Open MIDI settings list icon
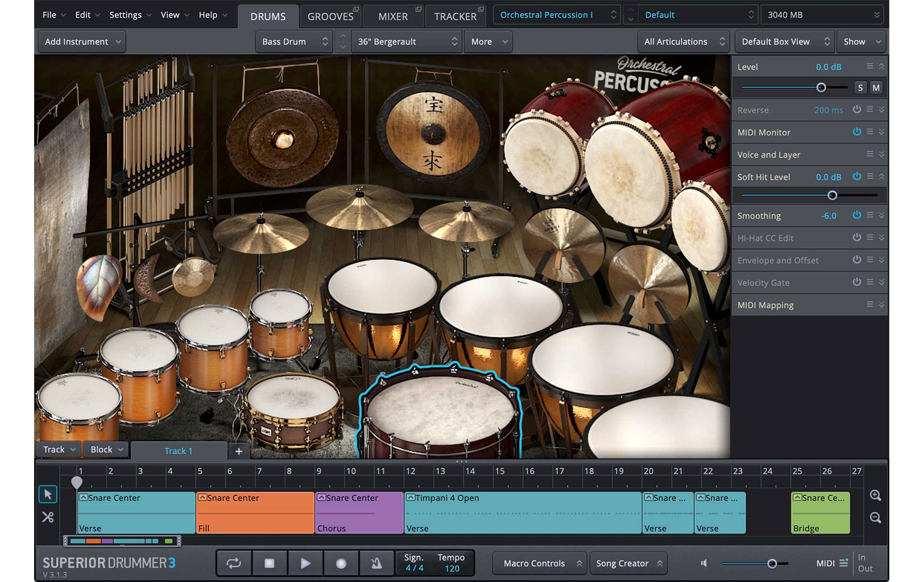This screenshot has height=582, width=924. tap(844, 563)
